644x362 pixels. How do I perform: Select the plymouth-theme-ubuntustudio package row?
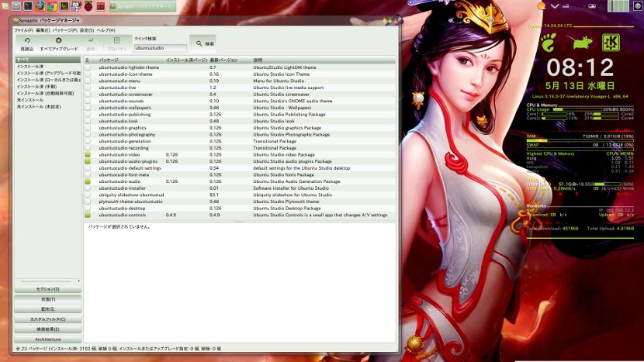[x=240, y=202]
